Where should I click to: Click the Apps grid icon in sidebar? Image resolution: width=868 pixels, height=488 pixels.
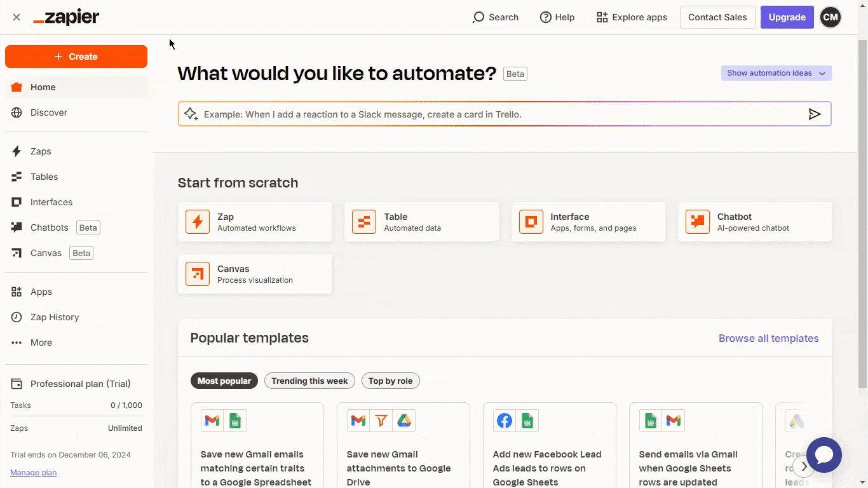[x=17, y=292]
